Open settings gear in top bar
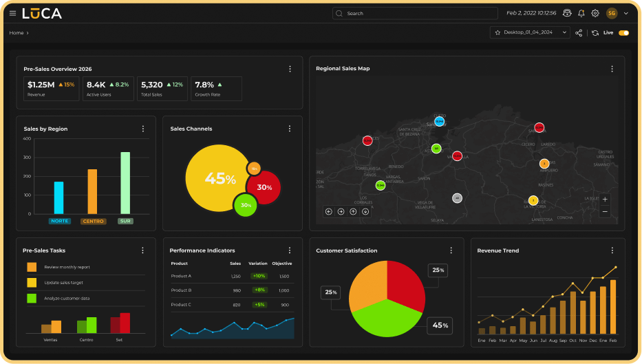Screen dimensions: 642x364 (595, 13)
